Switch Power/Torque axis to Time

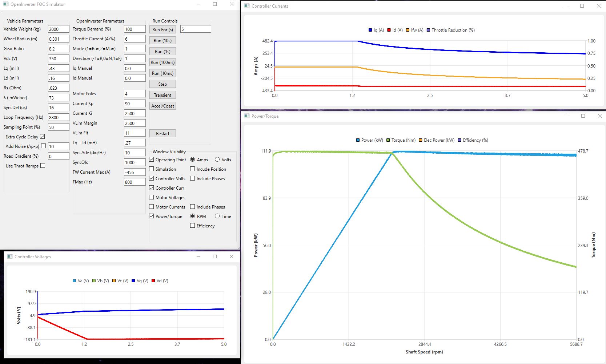217,216
